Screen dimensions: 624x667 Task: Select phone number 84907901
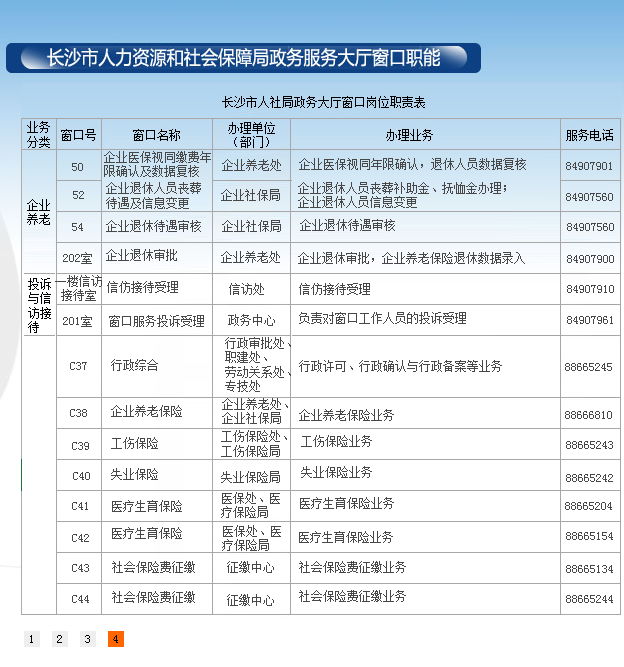coord(589,166)
